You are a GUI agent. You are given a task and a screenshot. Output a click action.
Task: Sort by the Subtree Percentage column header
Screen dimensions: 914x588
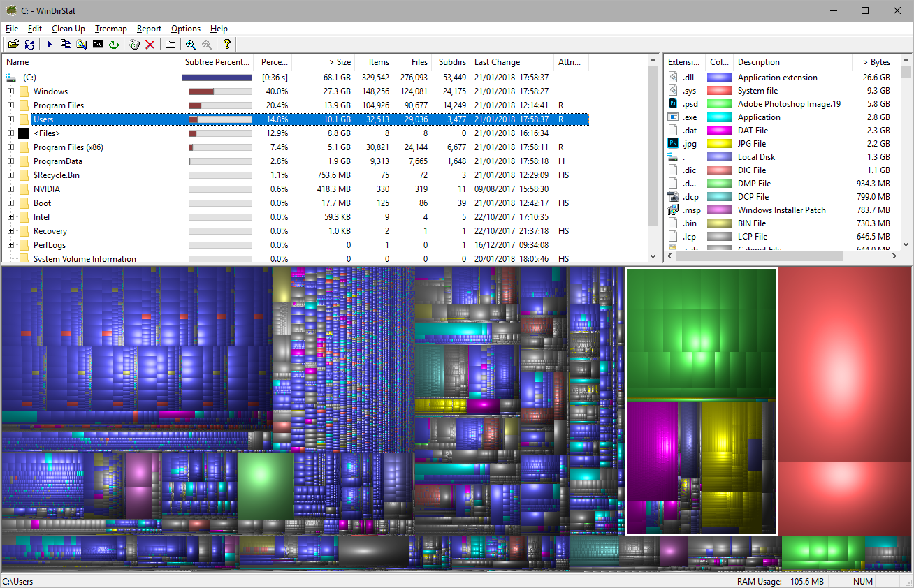tap(217, 62)
